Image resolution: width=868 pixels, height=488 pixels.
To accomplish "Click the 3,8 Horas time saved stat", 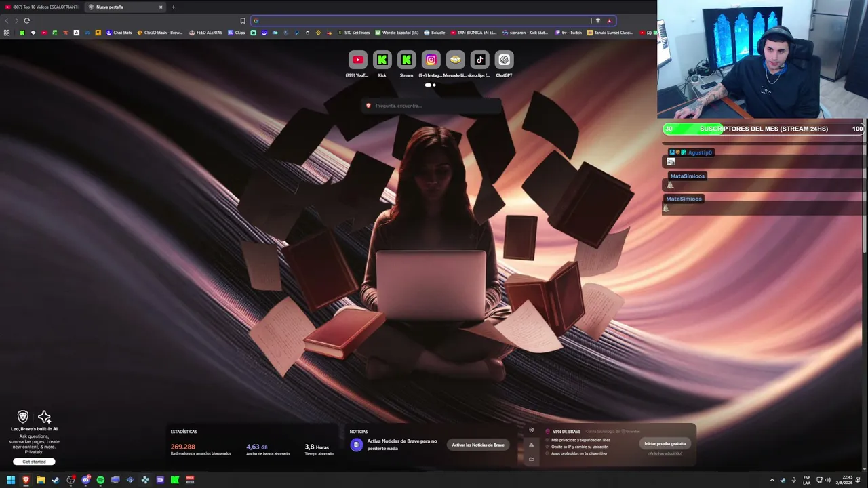I will coord(319,449).
